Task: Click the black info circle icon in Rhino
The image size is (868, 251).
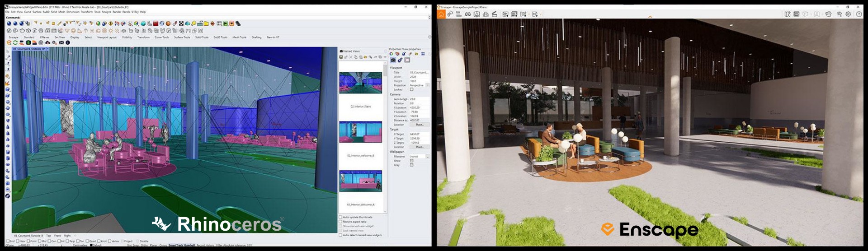Action: click(68, 42)
